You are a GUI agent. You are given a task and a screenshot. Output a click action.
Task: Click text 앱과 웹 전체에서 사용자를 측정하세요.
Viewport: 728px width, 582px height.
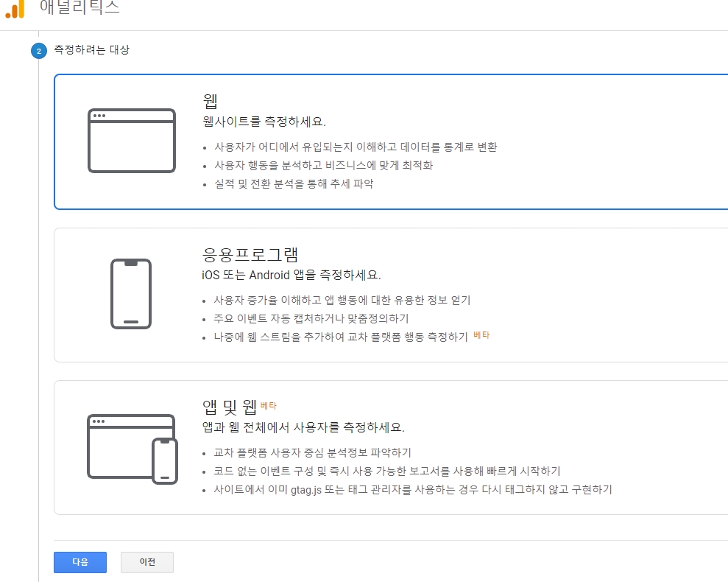[303, 427]
